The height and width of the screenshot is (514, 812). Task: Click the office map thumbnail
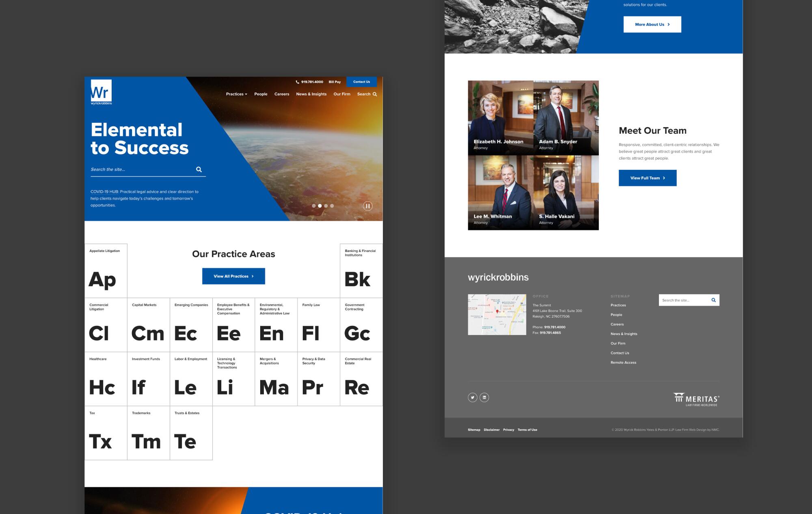(x=497, y=314)
